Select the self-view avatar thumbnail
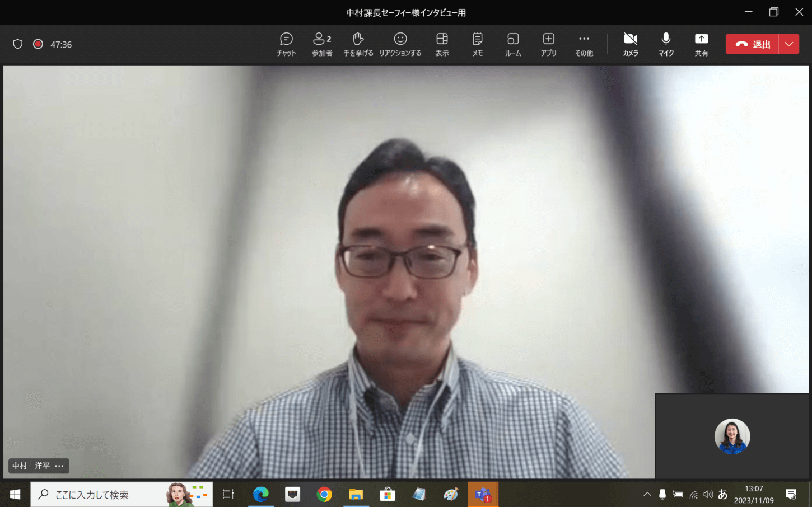This screenshot has height=507, width=812. (x=731, y=436)
